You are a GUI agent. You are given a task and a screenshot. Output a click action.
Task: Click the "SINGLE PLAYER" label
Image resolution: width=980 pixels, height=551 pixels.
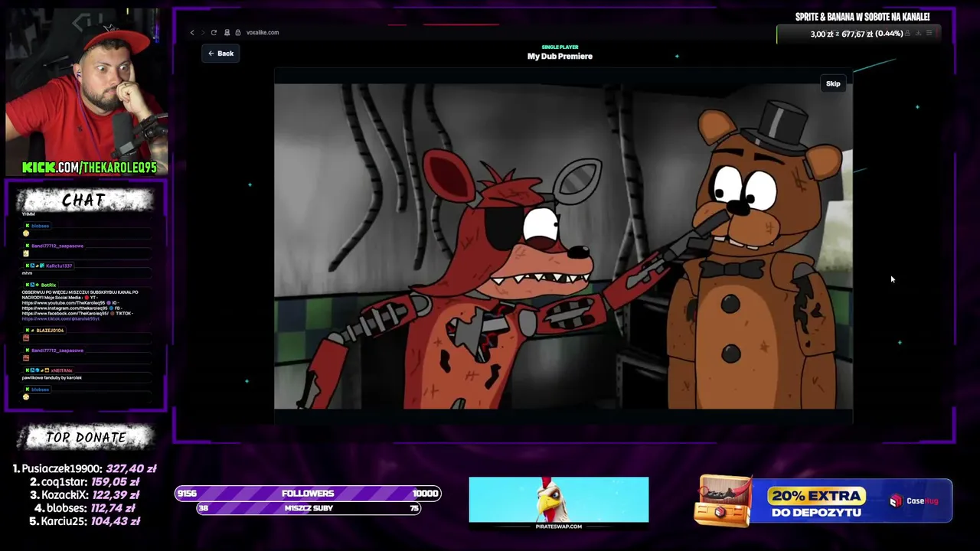(x=560, y=47)
